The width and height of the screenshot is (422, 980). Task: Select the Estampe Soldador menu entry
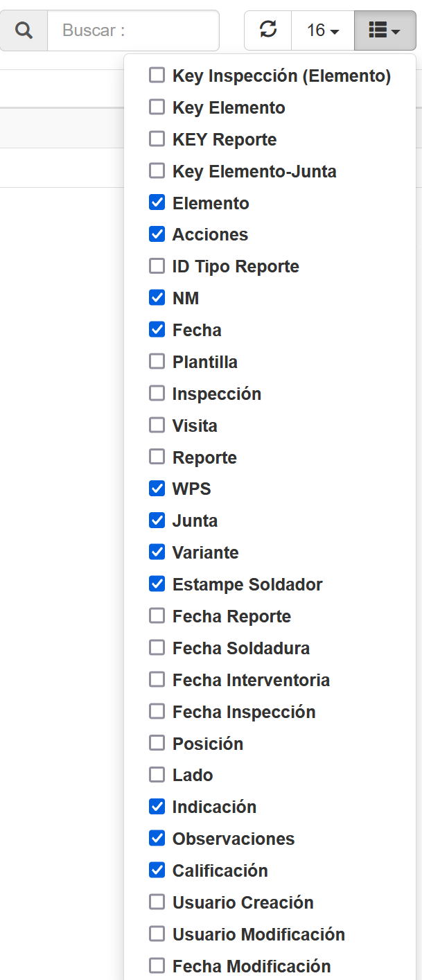[247, 584]
